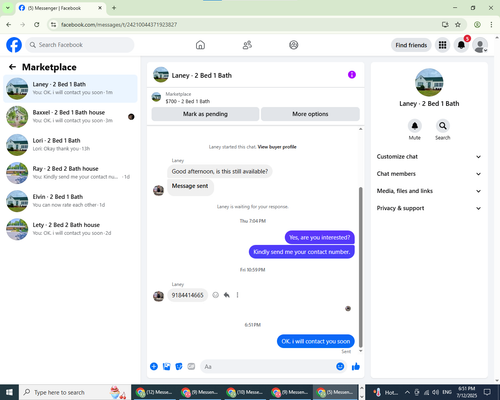Click the purple conversation info icon
The width and height of the screenshot is (500, 400).
(x=352, y=75)
